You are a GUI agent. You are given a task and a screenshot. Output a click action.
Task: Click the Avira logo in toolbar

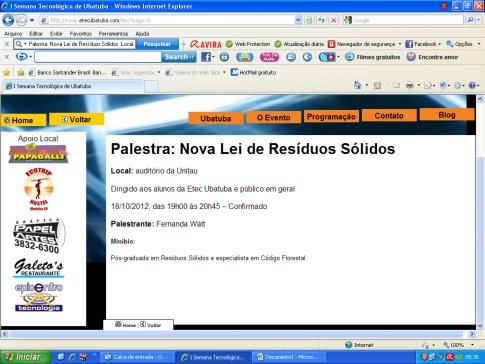pyautogui.click(x=206, y=44)
